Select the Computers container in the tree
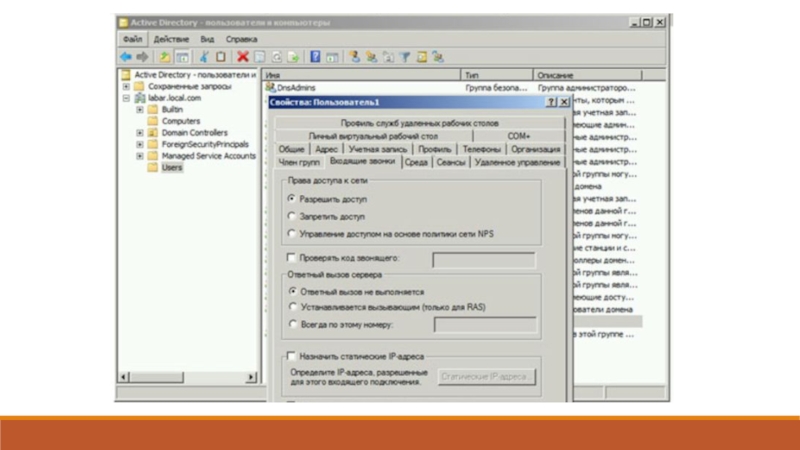This screenshot has width=800, height=450. coord(181,121)
